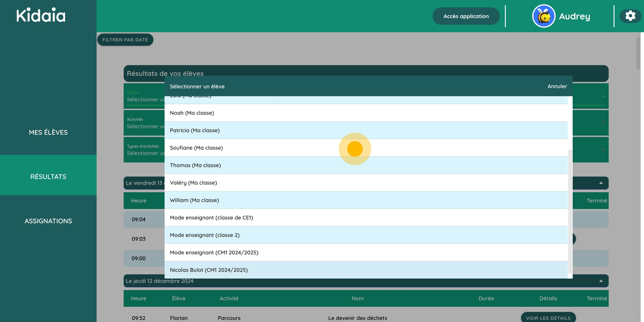Open the Assignations tab

point(48,221)
